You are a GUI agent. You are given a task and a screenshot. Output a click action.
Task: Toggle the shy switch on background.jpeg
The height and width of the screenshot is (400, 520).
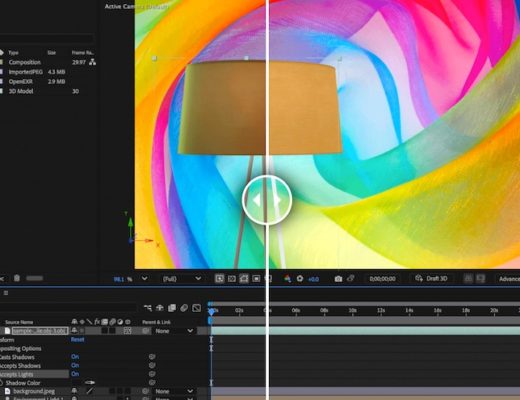pyautogui.click(x=74, y=391)
